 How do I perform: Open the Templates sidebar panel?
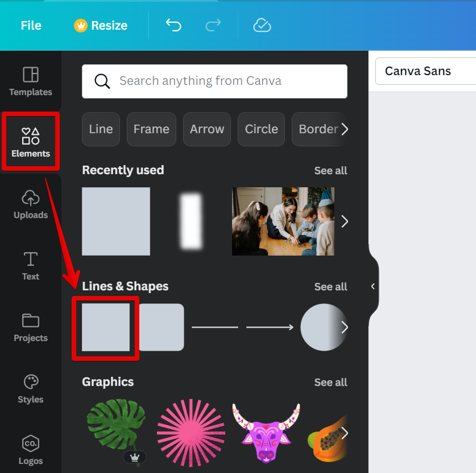click(31, 81)
